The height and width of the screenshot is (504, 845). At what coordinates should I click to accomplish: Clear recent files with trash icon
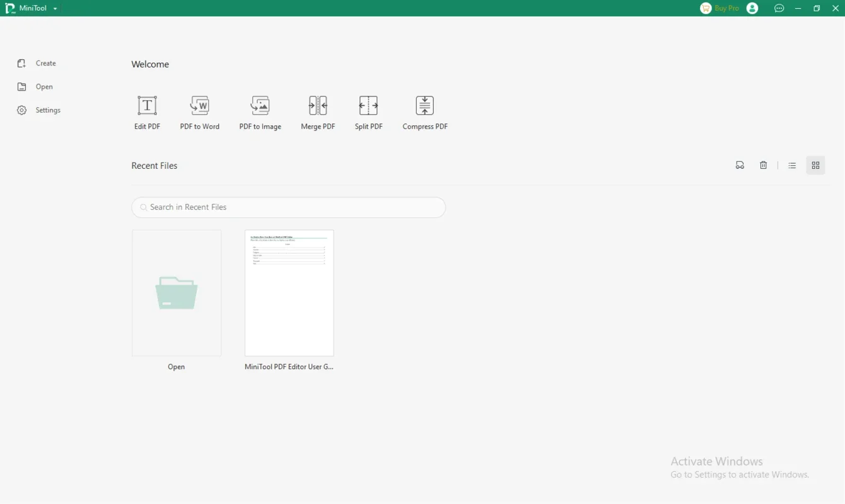click(x=763, y=165)
